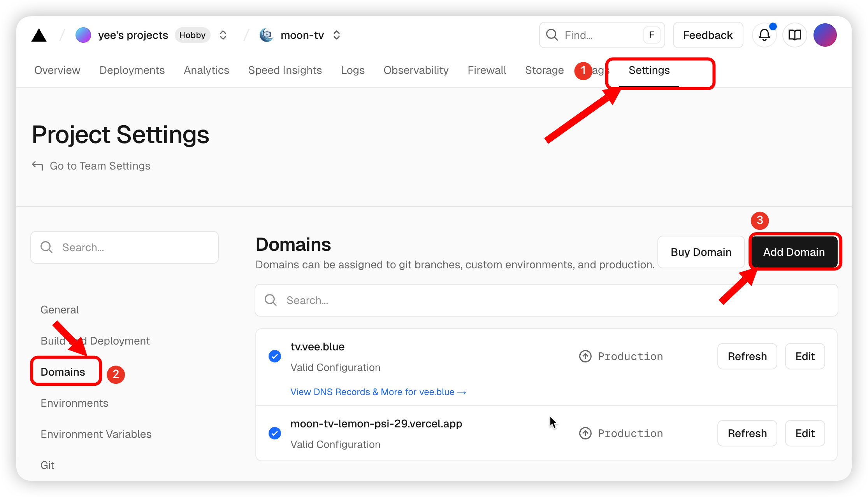Viewport: 868px width, 497px height.
Task: Expand the moon-tv project switcher
Action: (337, 35)
